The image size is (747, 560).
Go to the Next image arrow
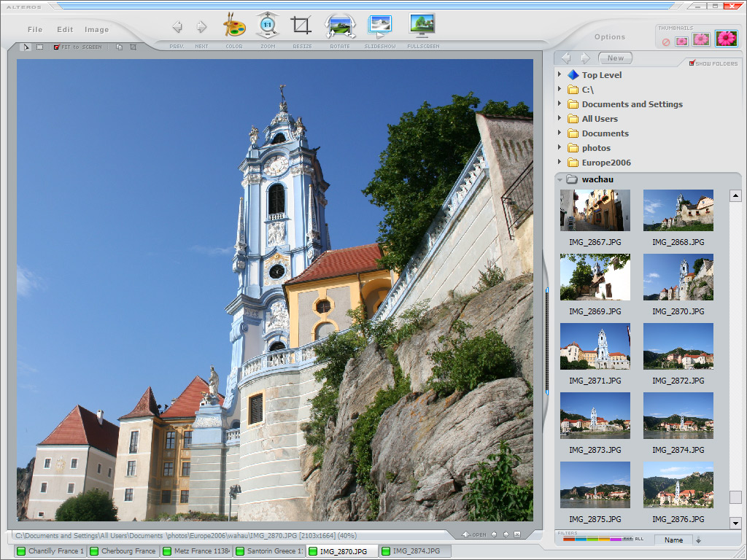[x=201, y=28]
